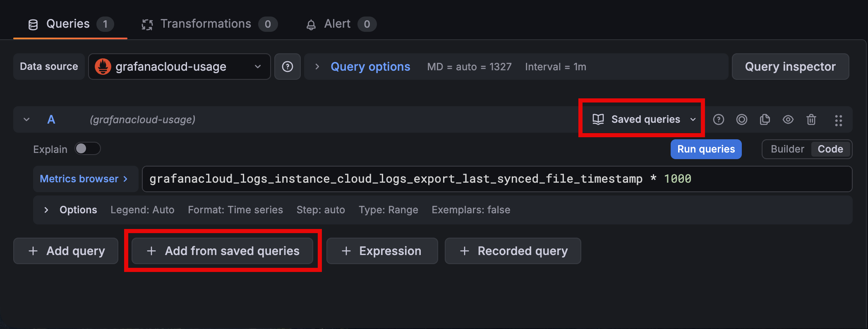Expand the Options row for query A

coord(46,210)
